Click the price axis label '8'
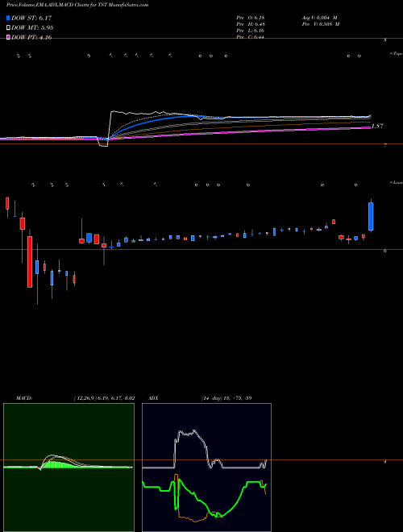 385,40
